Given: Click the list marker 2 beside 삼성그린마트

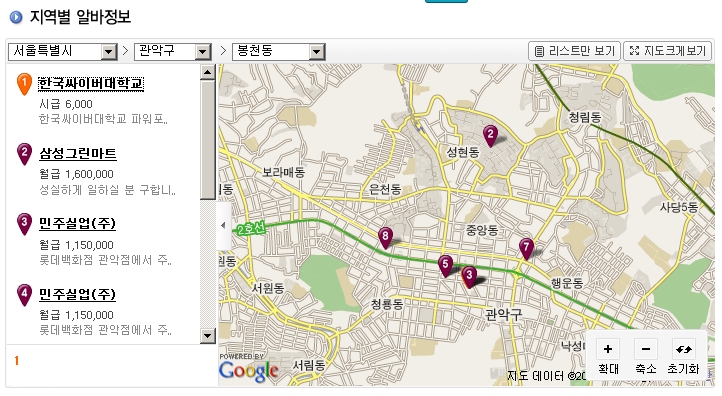Looking at the screenshot, I should 24,154.
